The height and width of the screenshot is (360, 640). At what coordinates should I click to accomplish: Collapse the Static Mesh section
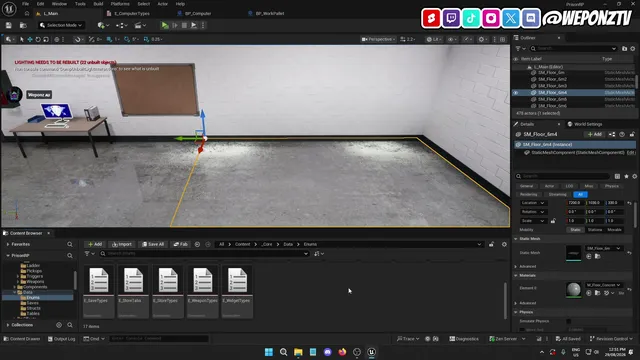516,239
